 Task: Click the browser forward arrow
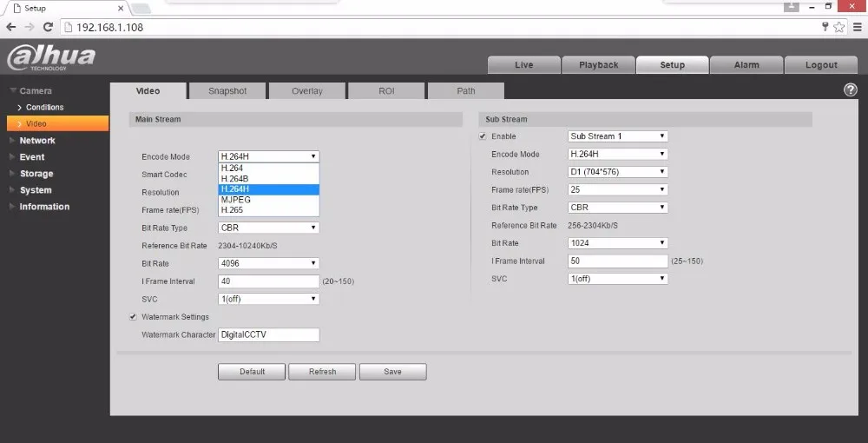click(x=30, y=27)
